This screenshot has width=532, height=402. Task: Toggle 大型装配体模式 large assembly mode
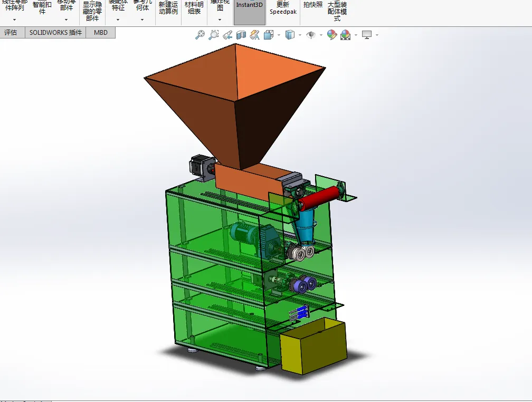[x=337, y=11]
